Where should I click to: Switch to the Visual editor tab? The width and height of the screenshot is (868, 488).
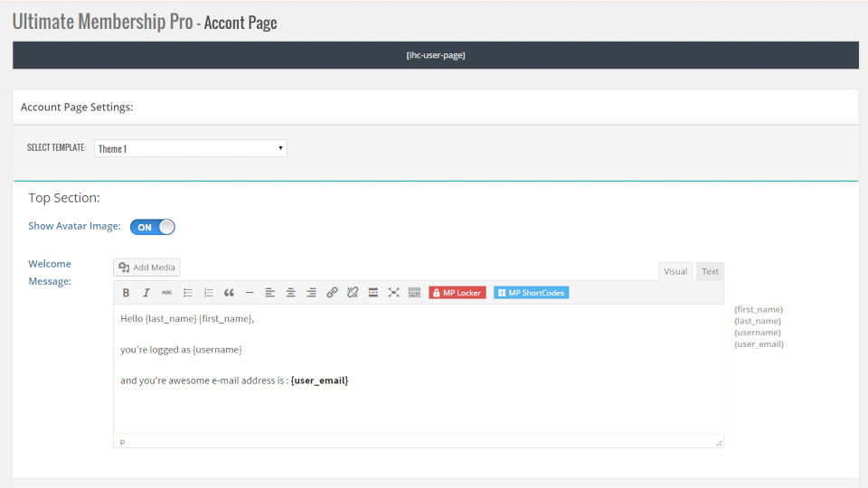pyautogui.click(x=675, y=272)
